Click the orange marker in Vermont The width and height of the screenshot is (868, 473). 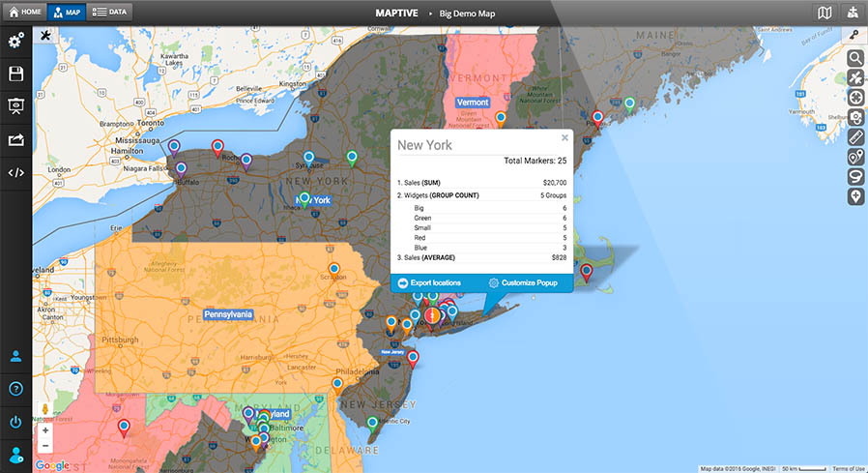coord(501,119)
